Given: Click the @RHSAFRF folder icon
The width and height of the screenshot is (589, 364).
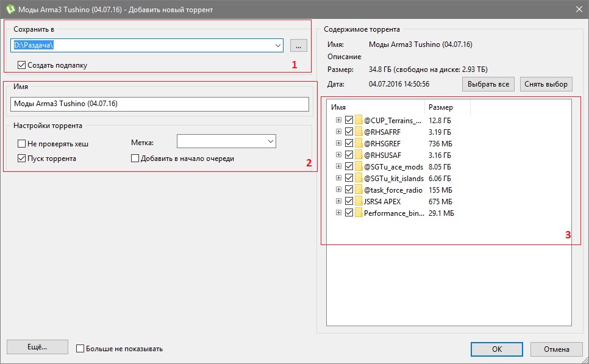Looking at the screenshot, I should click(359, 132).
